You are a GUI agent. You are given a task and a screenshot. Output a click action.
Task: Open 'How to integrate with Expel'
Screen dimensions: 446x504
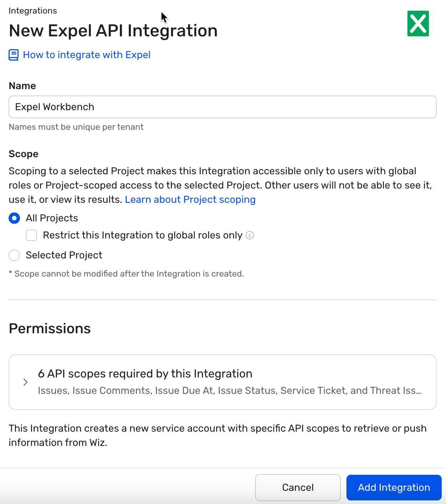(86, 55)
